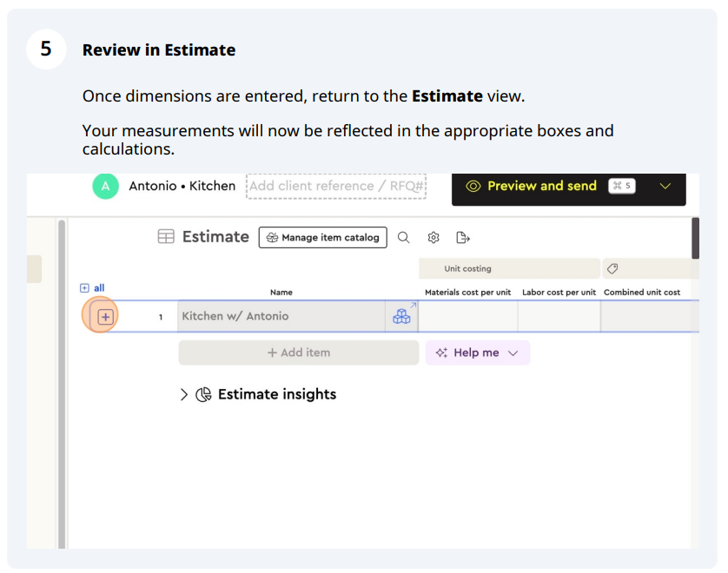
Task: Click the Estimate heading text
Action: tap(215, 237)
